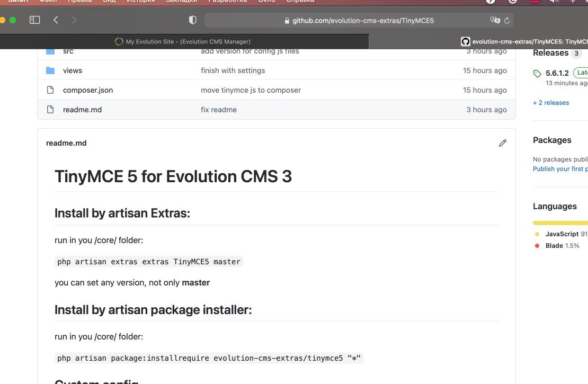588x384 pixels.
Task: Click the translate page icon
Action: [495, 20]
